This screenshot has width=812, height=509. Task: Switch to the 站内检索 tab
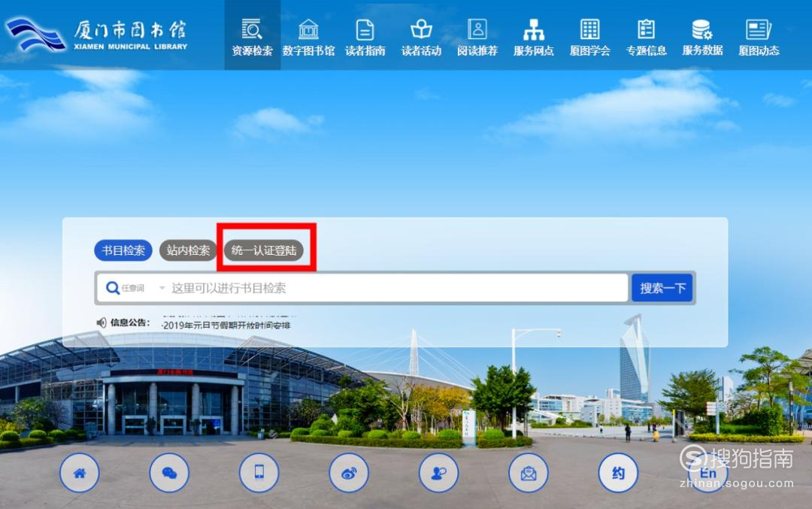tap(188, 250)
